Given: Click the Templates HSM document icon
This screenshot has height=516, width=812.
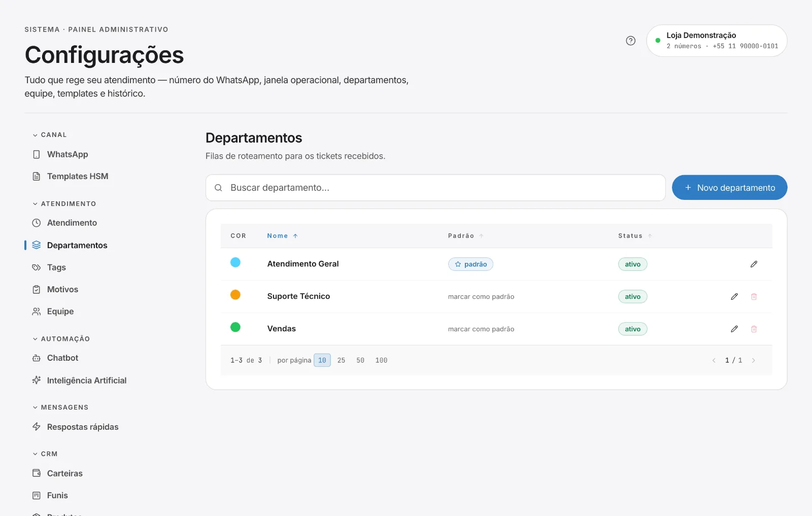Looking at the screenshot, I should [37, 176].
